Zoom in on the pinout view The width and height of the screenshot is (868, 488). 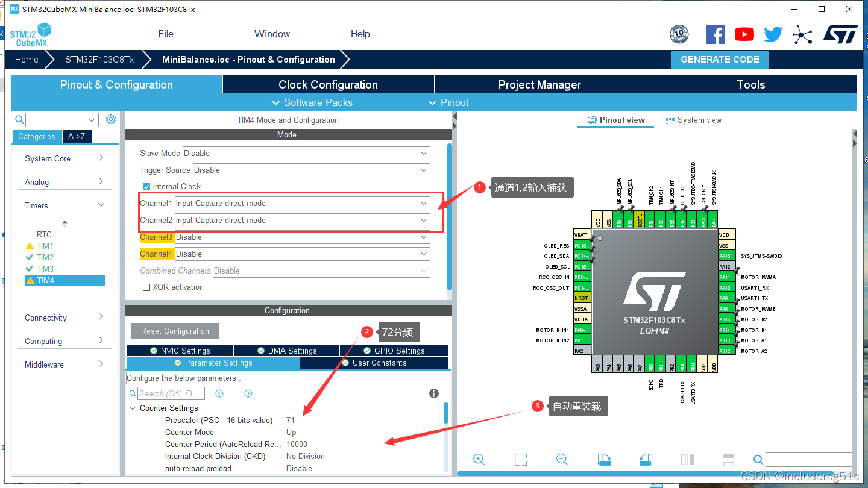pyautogui.click(x=479, y=460)
